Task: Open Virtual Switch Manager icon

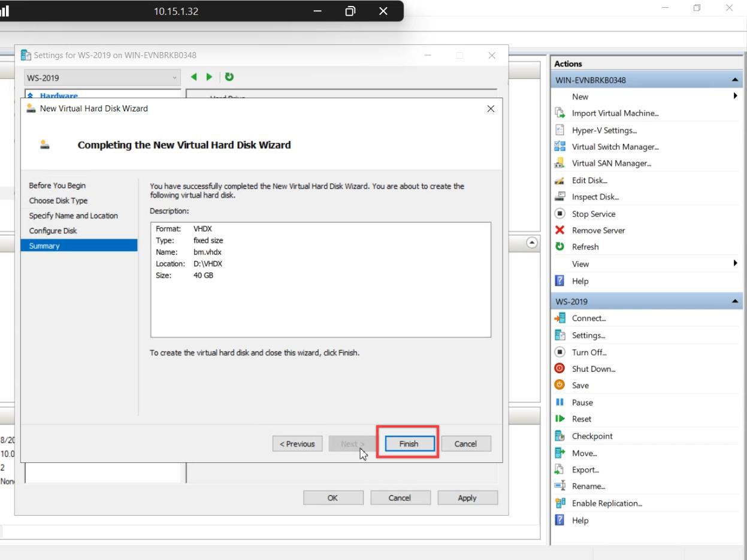Action: click(561, 147)
